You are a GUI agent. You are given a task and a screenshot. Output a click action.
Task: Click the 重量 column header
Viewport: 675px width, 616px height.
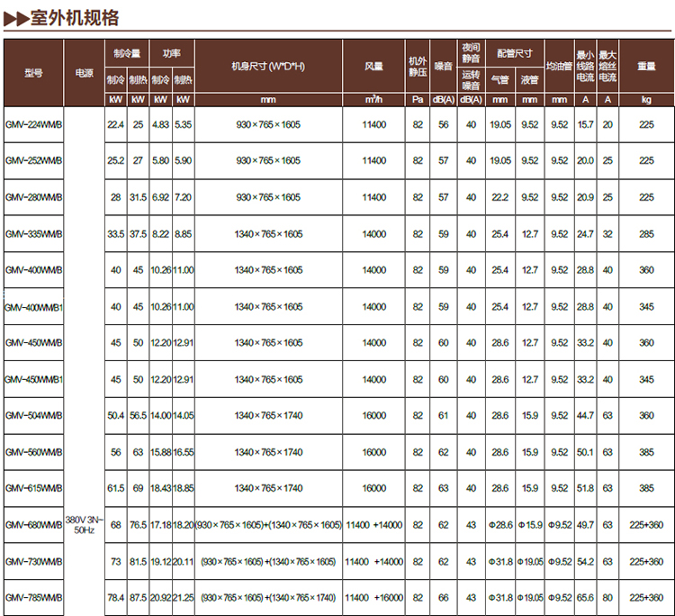tap(646, 66)
